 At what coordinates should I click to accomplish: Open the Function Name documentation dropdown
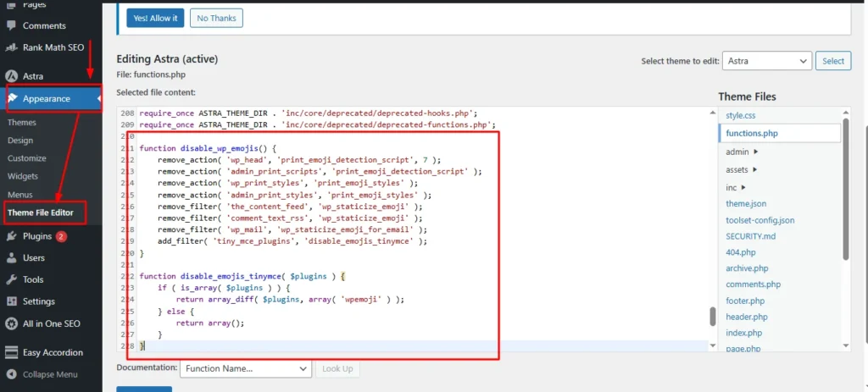coord(247,369)
